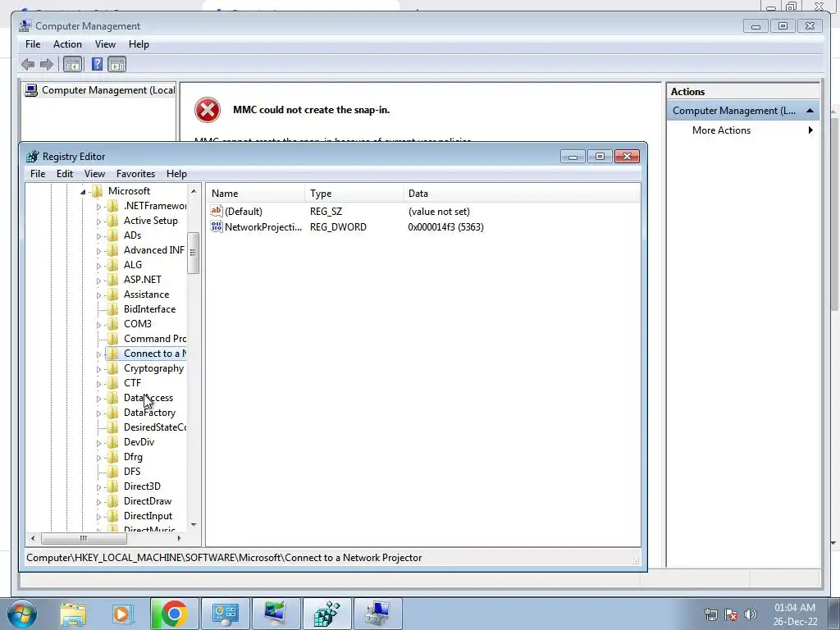Click More Actions in Actions pane
Viewport: 840px width, 630px height.
pos(721,130)
